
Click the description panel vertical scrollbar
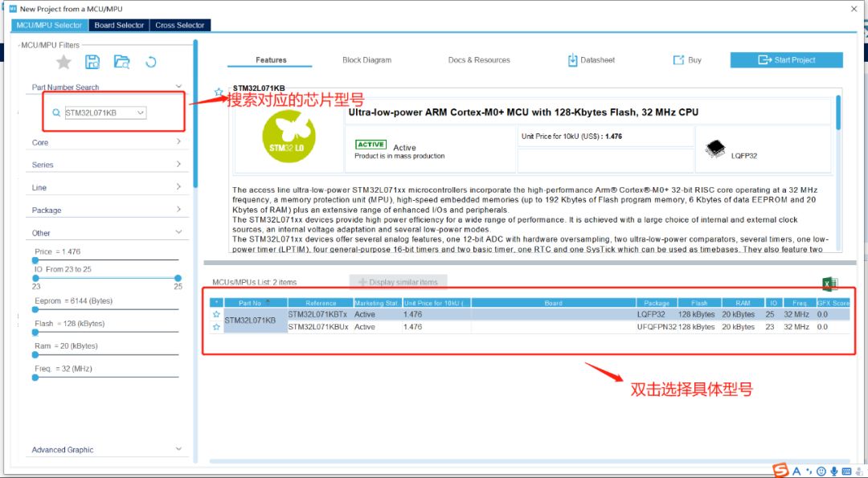pyautogui.click(x=838, y=112)
